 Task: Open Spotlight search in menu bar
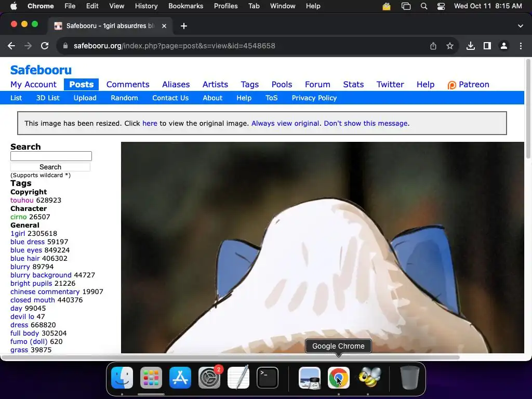[x=424, y=6]
